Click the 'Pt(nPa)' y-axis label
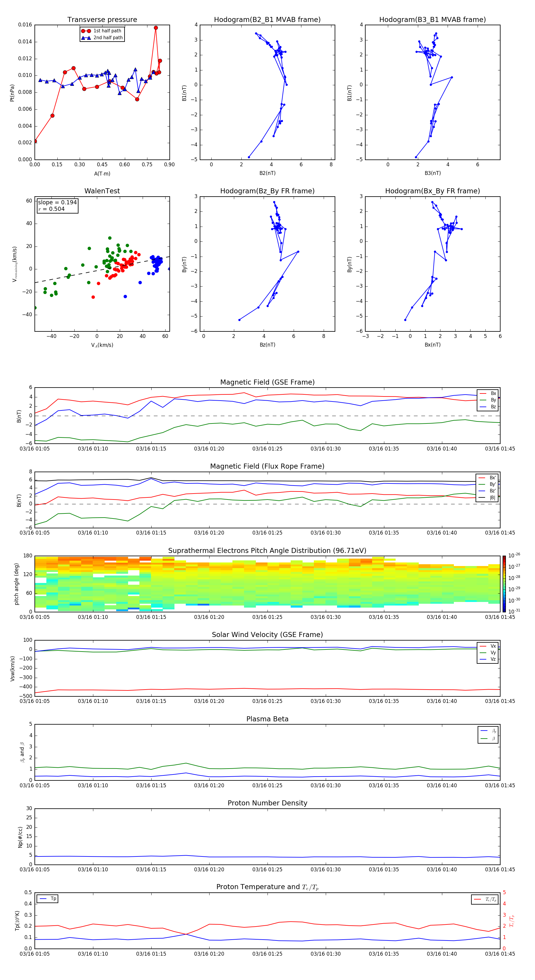 12,92
